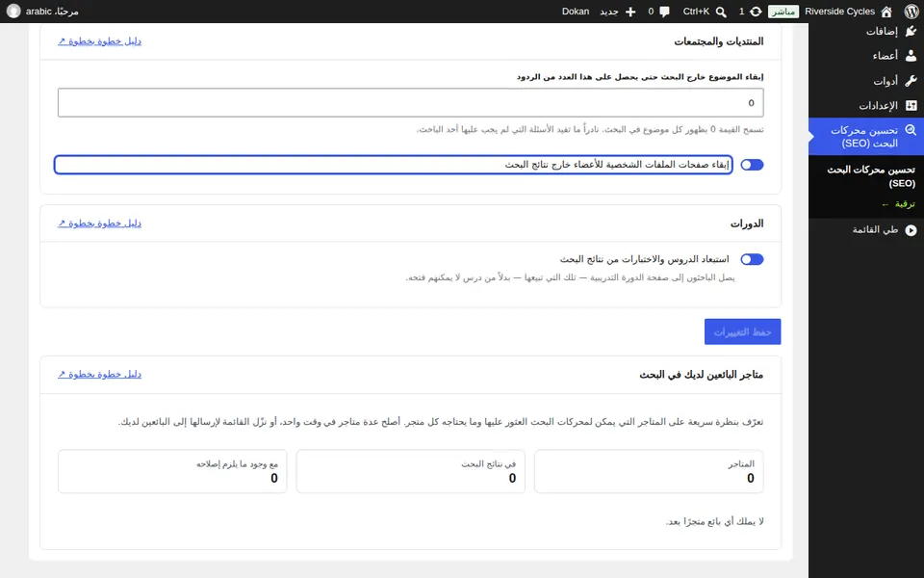
Task: Click the حفظ التغييرات save button
Action: coord(742,332)
